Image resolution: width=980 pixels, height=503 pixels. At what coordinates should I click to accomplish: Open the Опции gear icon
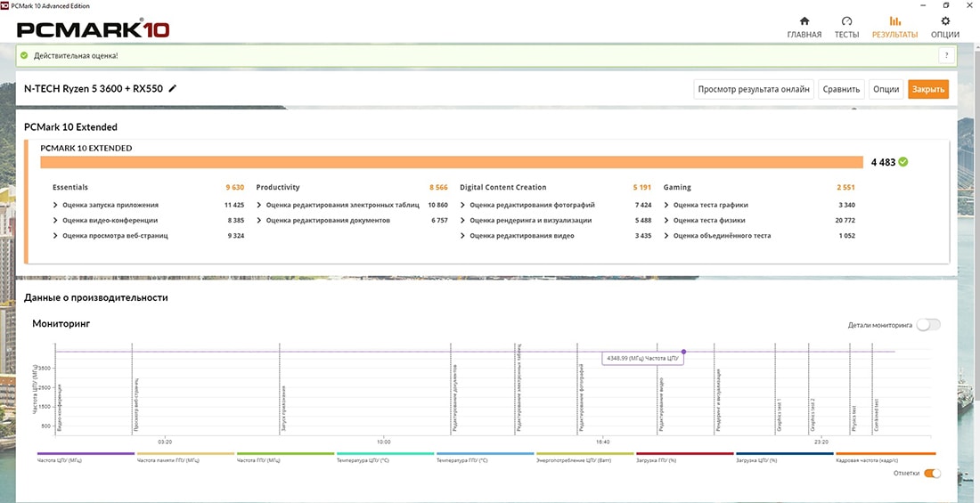[944, 21]
